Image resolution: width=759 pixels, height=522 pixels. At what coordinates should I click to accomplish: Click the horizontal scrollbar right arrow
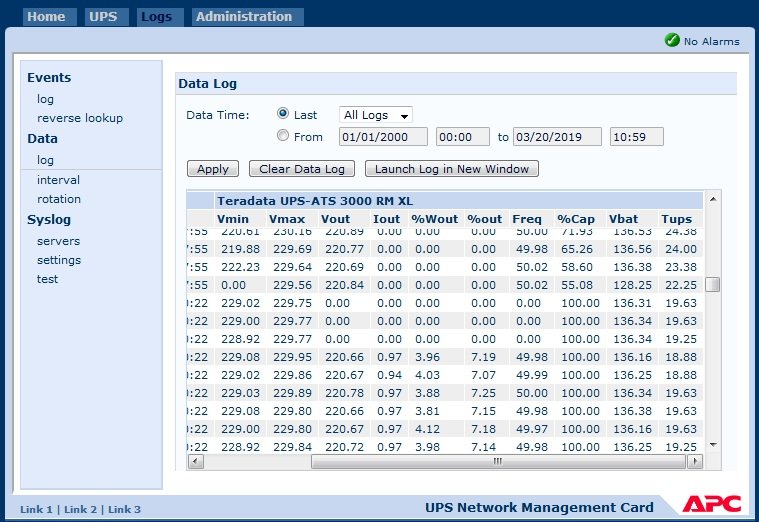[x=697, y=462]
